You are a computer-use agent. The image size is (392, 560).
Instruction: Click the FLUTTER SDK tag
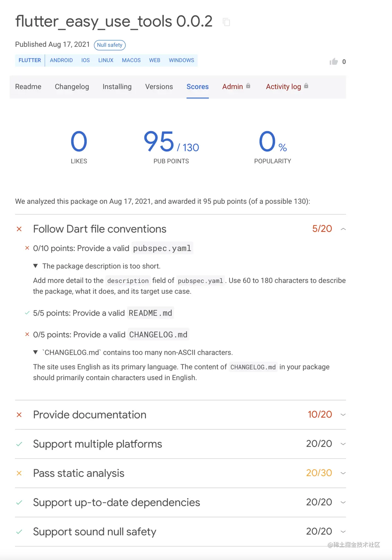click(x=30, y=60)
